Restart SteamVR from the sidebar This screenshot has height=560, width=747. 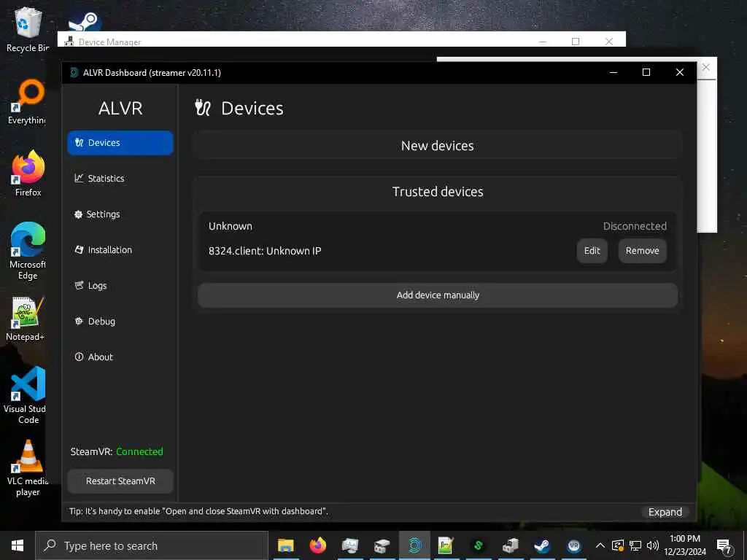(x=120, y=481)
